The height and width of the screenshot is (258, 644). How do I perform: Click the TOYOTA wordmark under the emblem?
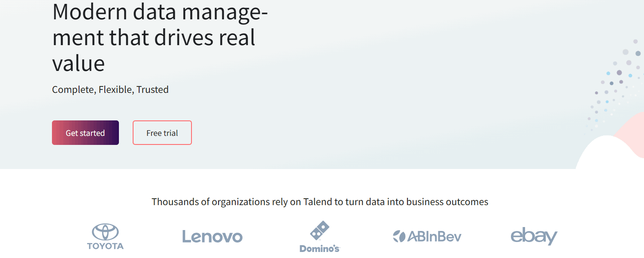pyautogui.click(x=105, y=247)
